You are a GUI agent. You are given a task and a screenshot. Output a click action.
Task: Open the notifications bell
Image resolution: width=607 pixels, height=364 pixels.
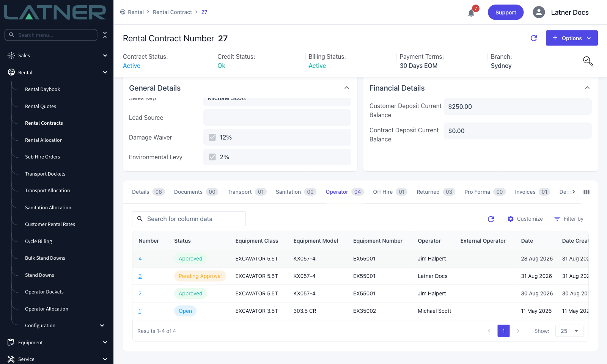pos(471,13)
